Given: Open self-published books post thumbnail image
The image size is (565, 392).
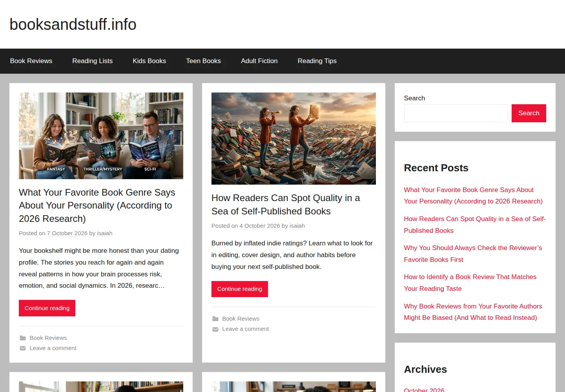Looking at the screenshot, I should (x=293, y=138).
